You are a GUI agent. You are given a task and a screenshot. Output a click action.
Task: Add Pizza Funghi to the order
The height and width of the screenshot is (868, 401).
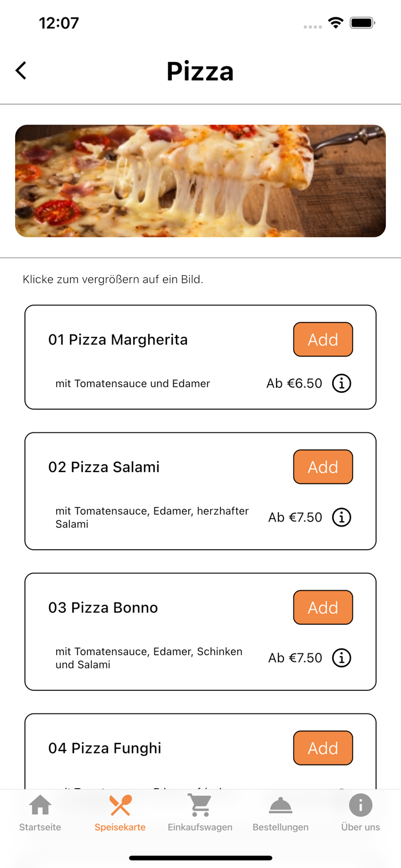(x=323, y=748)
